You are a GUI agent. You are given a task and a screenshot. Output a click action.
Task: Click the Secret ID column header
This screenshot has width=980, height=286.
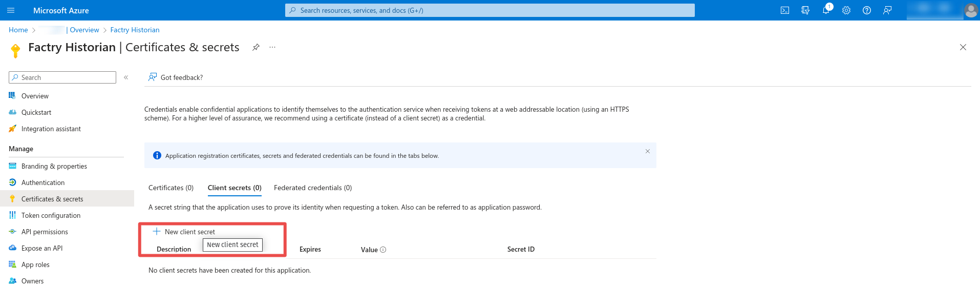point(521,249)
